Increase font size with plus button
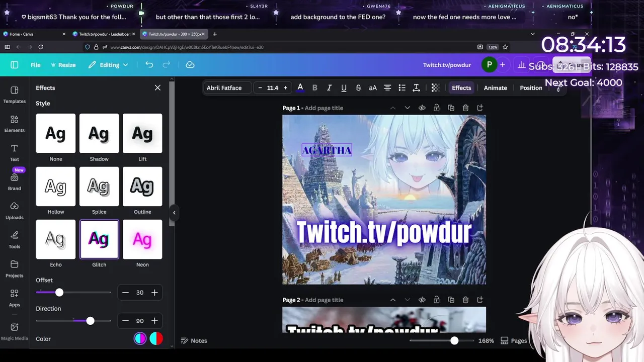 pos(285,87)
